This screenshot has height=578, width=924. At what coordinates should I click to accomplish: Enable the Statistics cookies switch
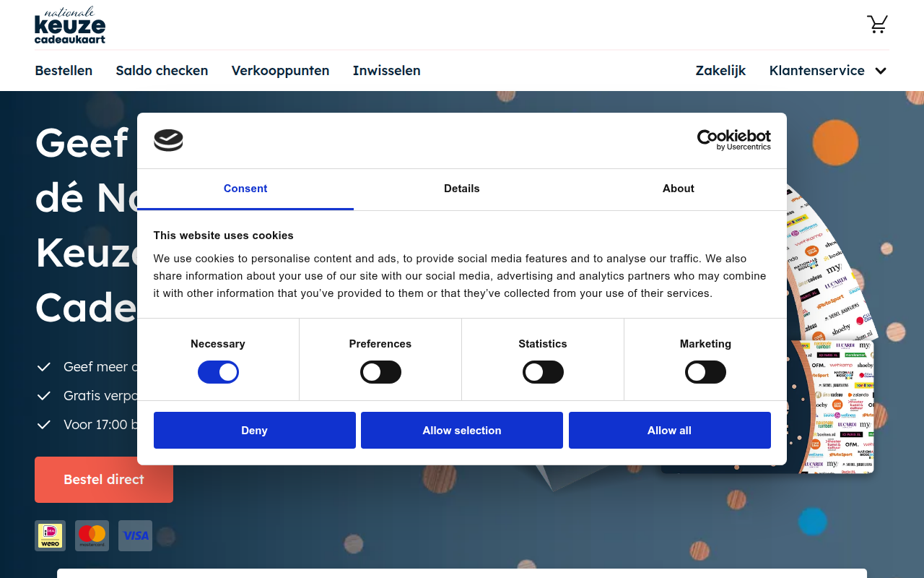pyautogui.click(x=543, y=372)
